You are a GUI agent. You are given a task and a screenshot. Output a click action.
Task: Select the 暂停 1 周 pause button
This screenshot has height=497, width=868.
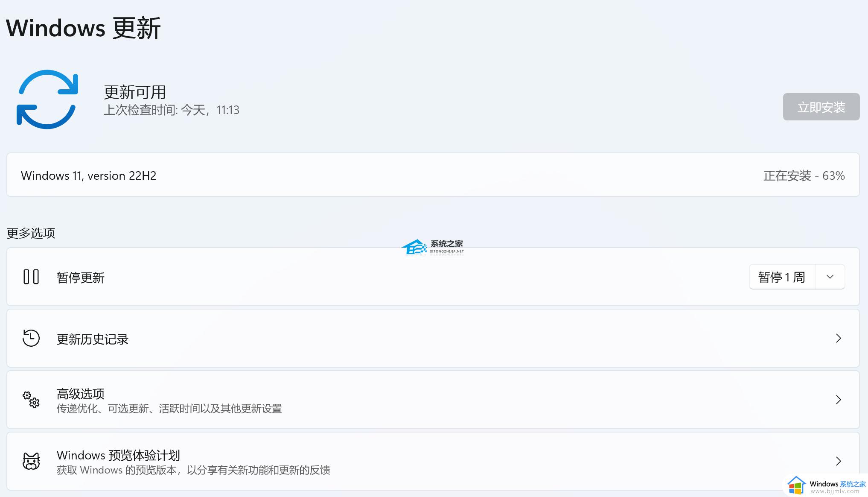click(782, 277)
